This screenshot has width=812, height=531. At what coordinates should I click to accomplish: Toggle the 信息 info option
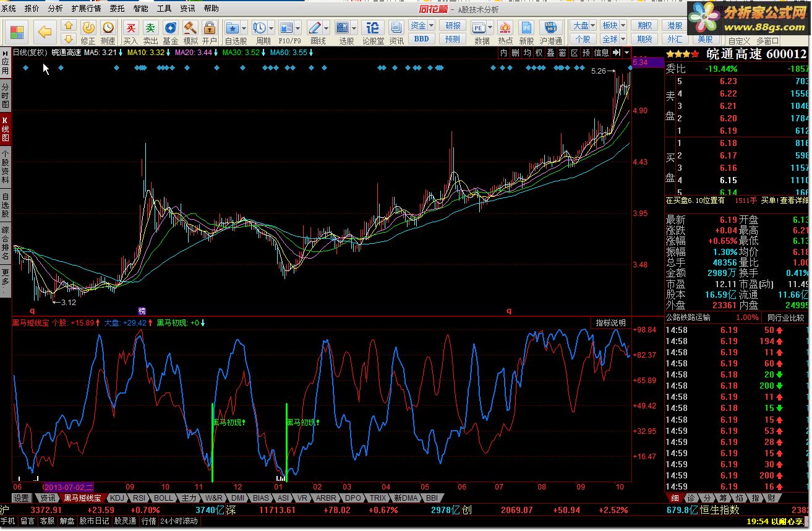click(602, 53)
